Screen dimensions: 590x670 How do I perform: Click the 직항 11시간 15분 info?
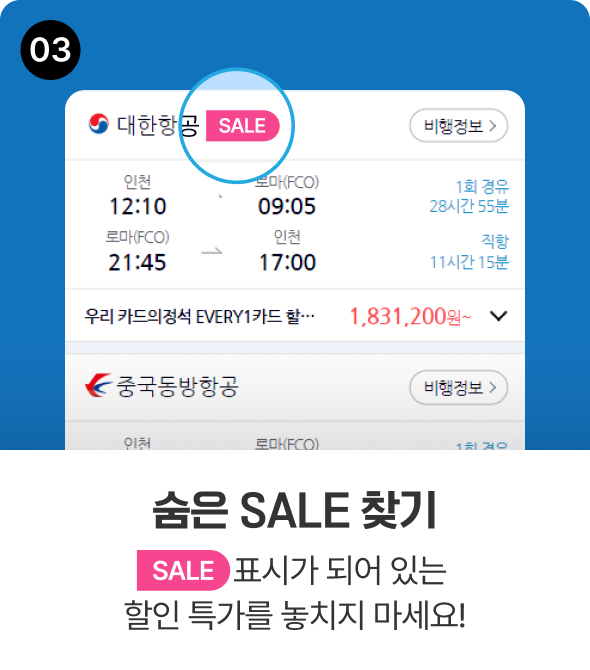469,252
